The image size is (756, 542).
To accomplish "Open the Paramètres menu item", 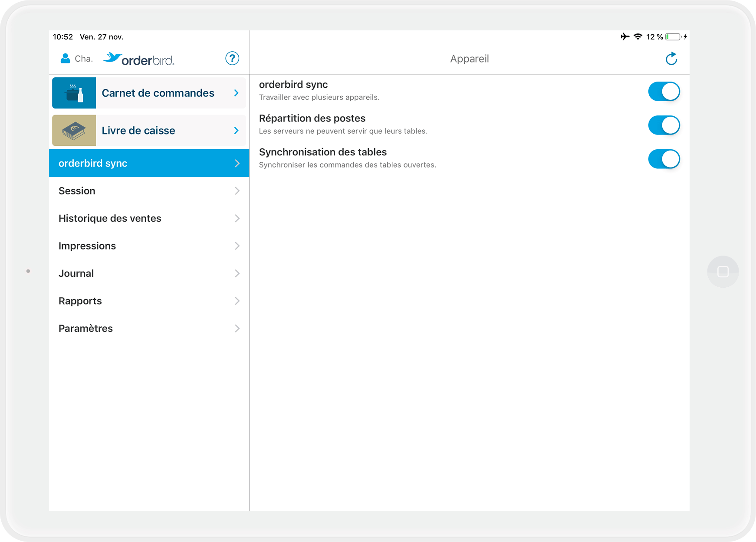I will click(x=149, y=328).
